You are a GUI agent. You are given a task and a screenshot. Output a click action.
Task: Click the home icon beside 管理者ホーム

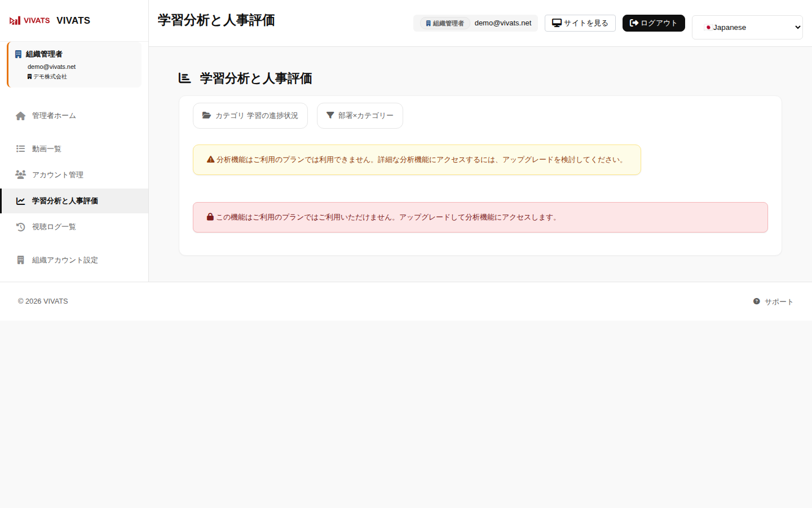pyautogui.click(x=20, y=116)
